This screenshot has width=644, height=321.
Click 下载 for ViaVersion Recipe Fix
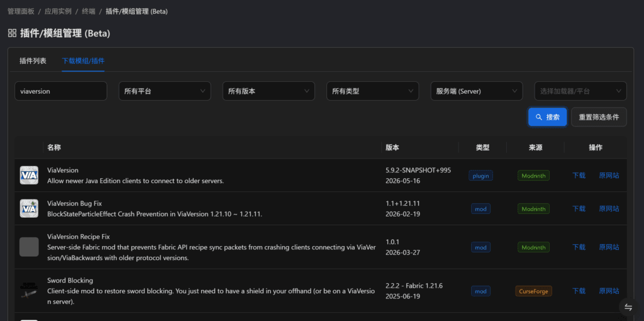tap(579, 247)
